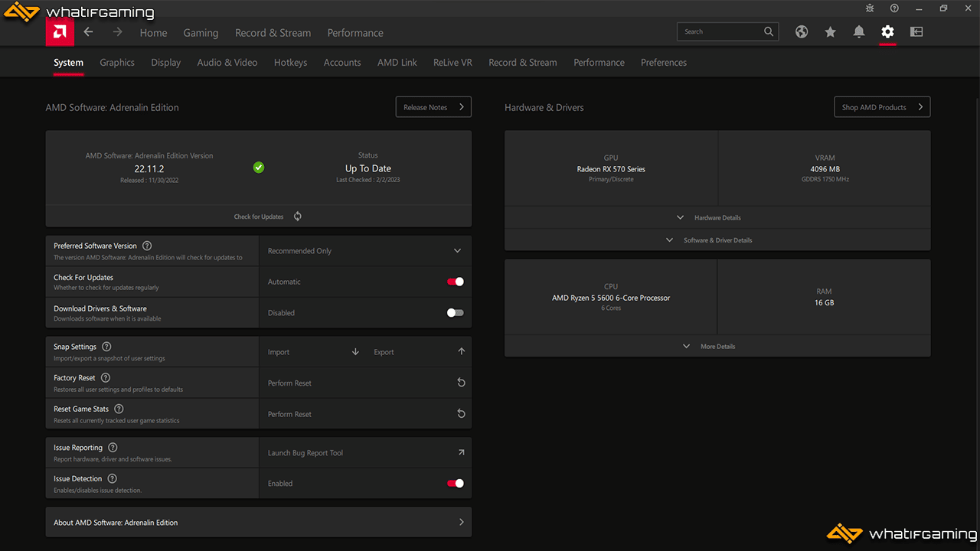This screenshot has height=551, width=980.
Task: Click AMD Ryzen 5 5600 6-Core Processor text
Action: coord(611,298)
